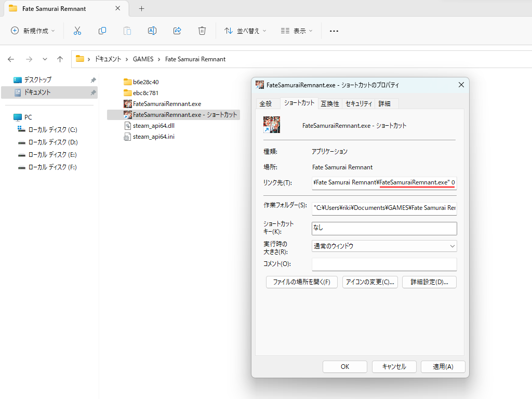Viewport: 532px width, 399px height.
Task: Click the Rename icon in toolbar
Action: pyautogui.click(x=152, y=31)
